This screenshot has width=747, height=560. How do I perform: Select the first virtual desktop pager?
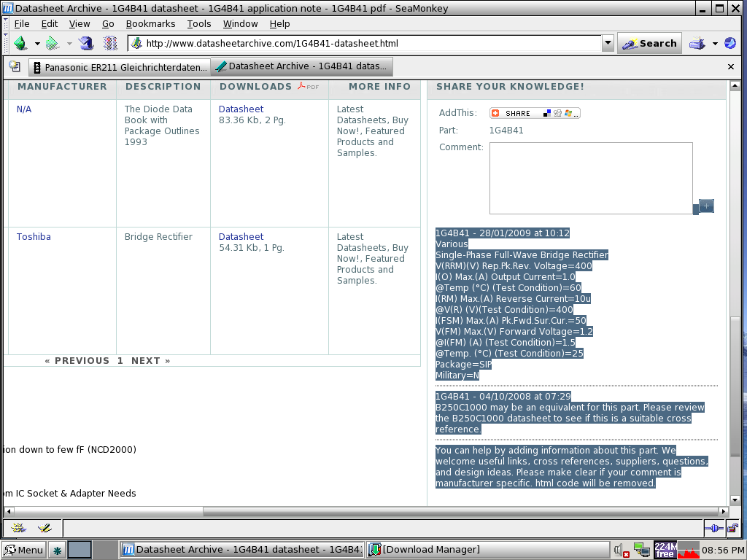coord(80,550)
